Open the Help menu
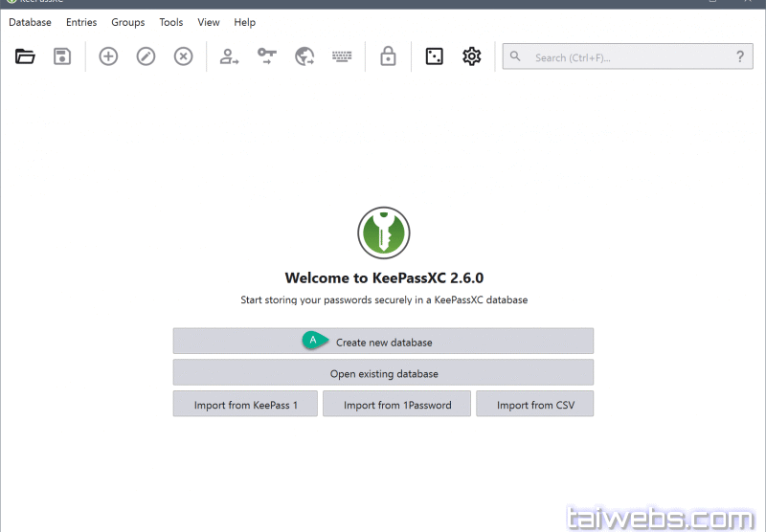Viewport: 766px width, 532px height. (x=245, y=22)
